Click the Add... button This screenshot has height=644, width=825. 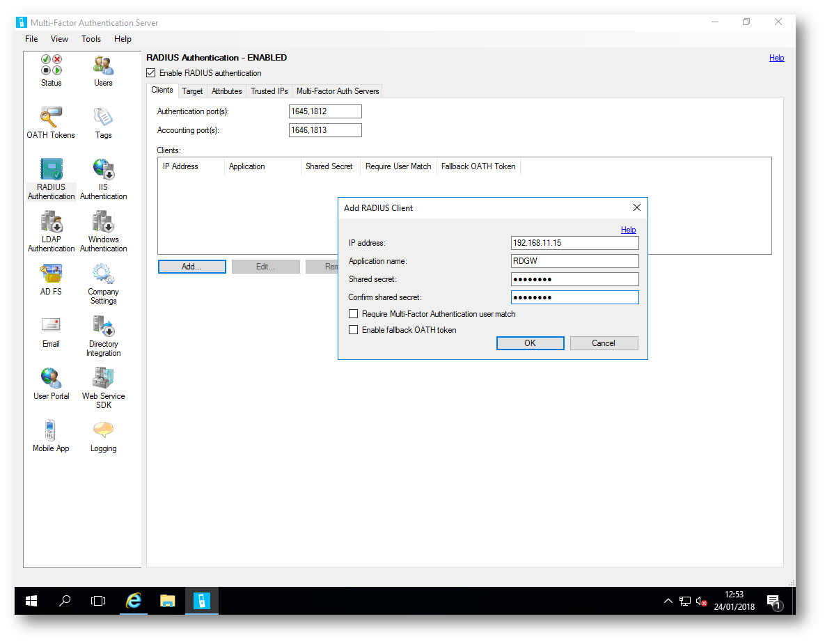click(191, 267)
